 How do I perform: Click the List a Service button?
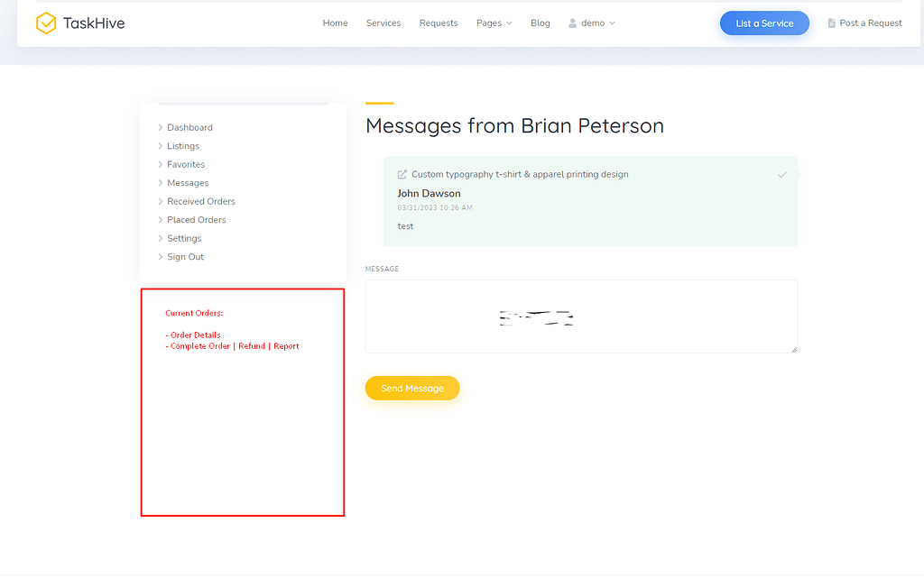[x=764, y=23]
